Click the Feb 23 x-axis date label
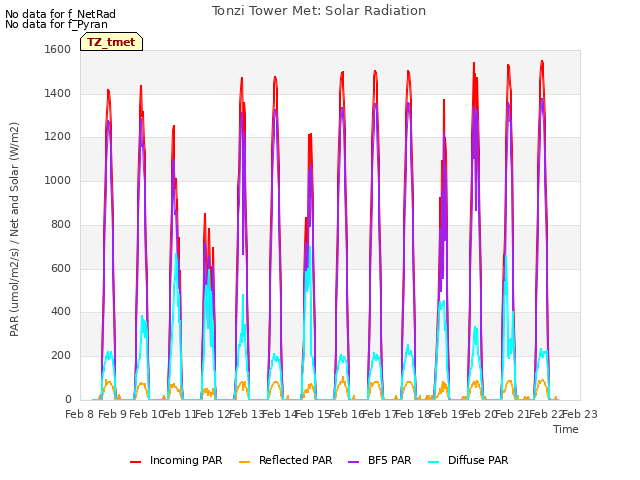The image size is (640, 480). [x=580, y=414]
